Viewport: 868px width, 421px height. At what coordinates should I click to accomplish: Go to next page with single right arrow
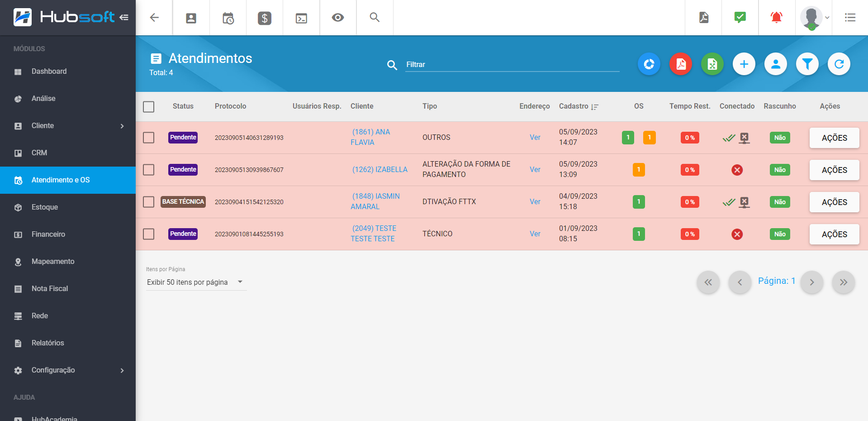[x=812, y=282]
